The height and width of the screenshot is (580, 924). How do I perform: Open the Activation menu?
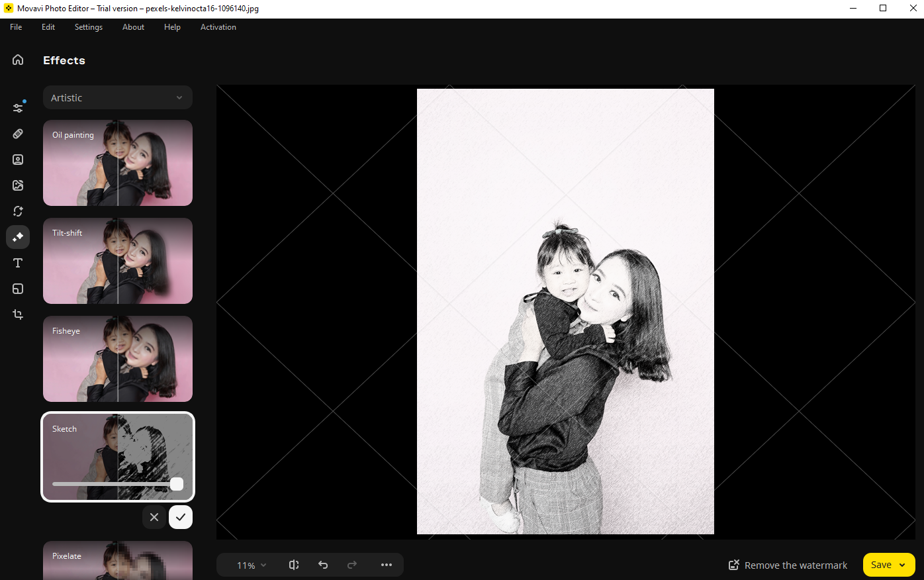click(218, 27)
